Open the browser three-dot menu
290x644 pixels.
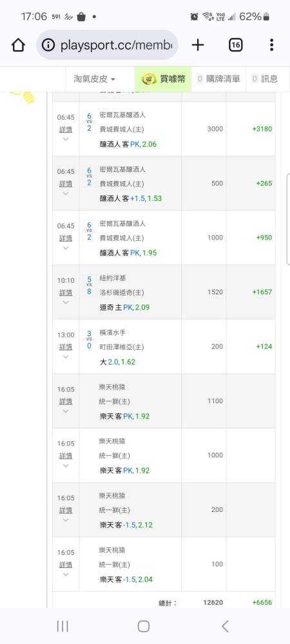271,45
